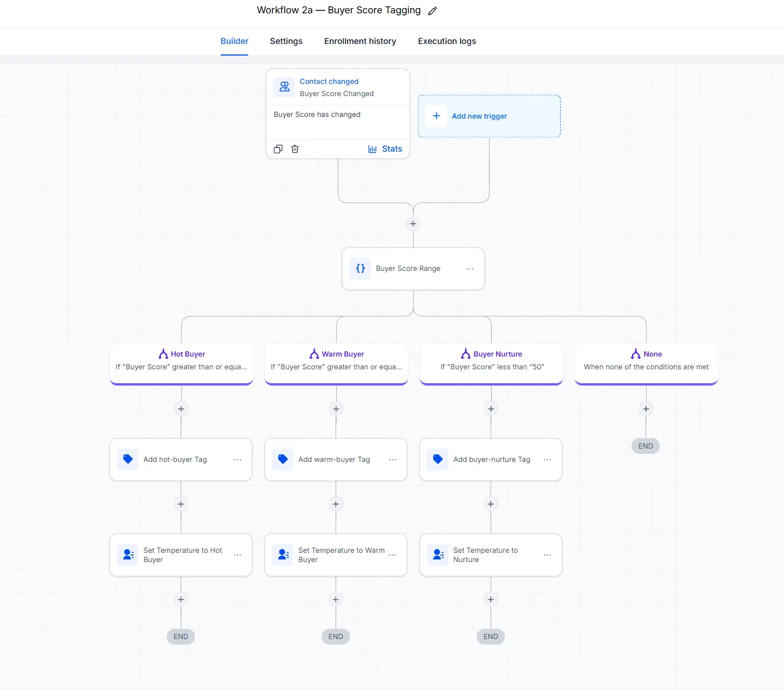Add a step under the None branch
784x690 pixels.
click(646, 409)
